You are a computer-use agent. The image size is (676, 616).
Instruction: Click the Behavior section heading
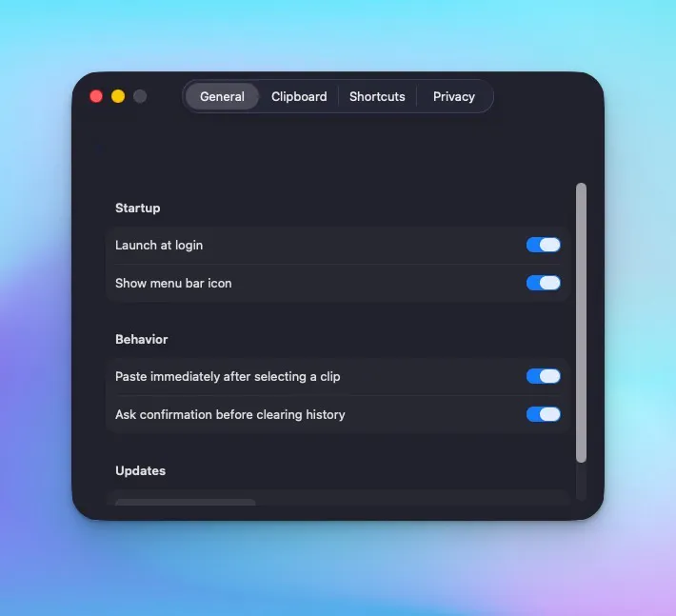(x=142, y=339)
